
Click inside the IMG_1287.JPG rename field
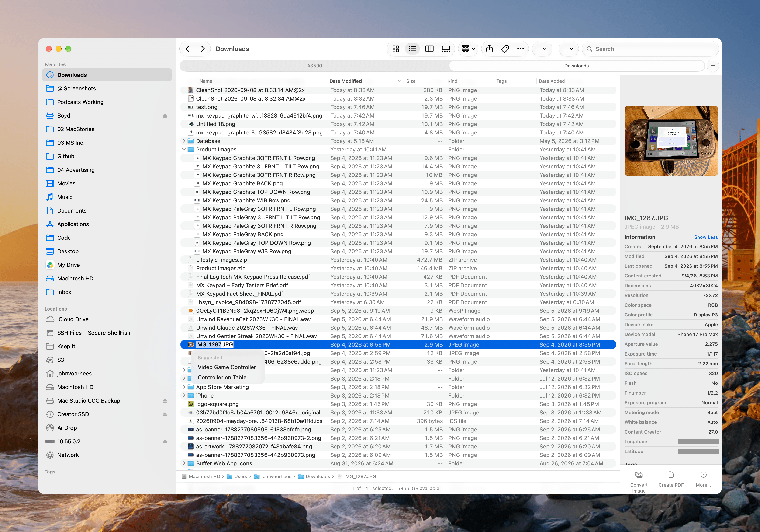[214, 345]
